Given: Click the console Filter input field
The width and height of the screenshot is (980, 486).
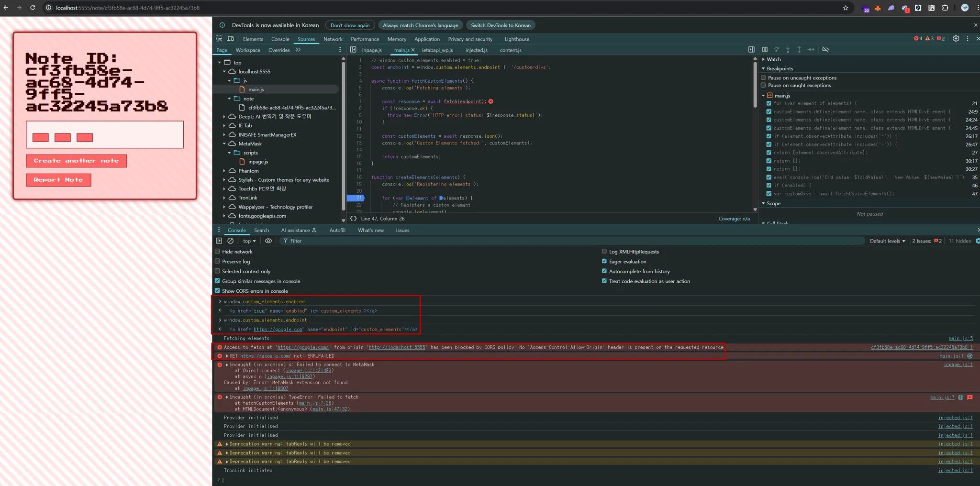Looking at the screenshot, I should coord(335,241).
